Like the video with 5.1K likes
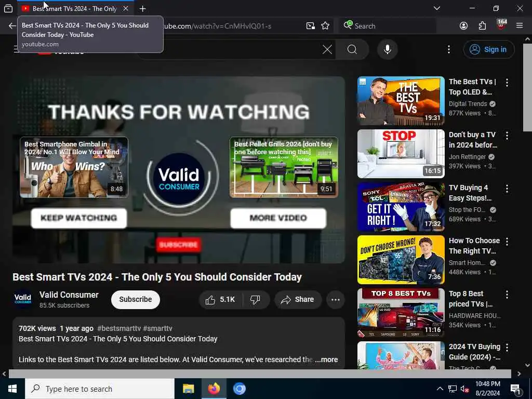 click(220, 300)
